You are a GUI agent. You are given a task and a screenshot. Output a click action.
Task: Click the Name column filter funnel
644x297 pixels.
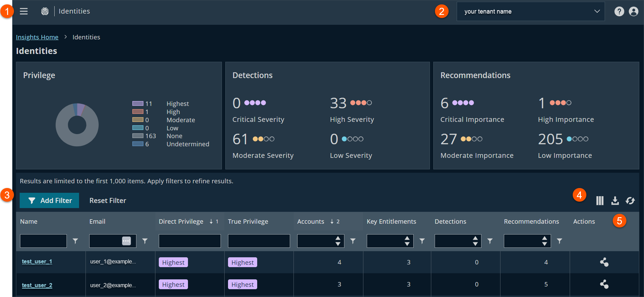point(75,241)
